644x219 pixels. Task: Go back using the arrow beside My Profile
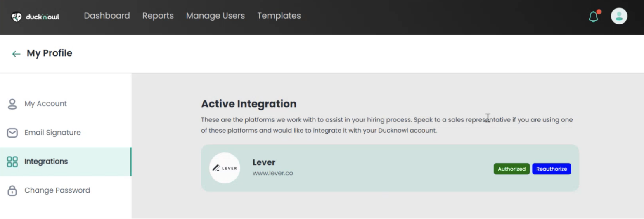[x=16, y=54]
